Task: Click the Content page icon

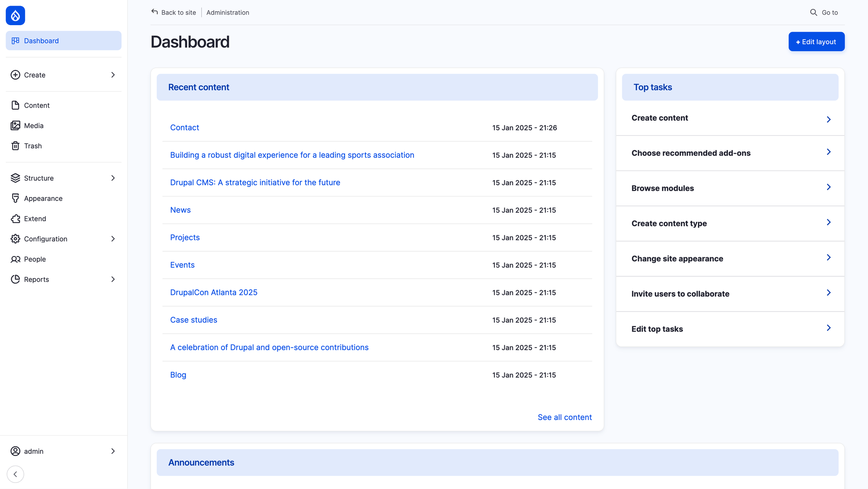Action: (x=15, y=105)
